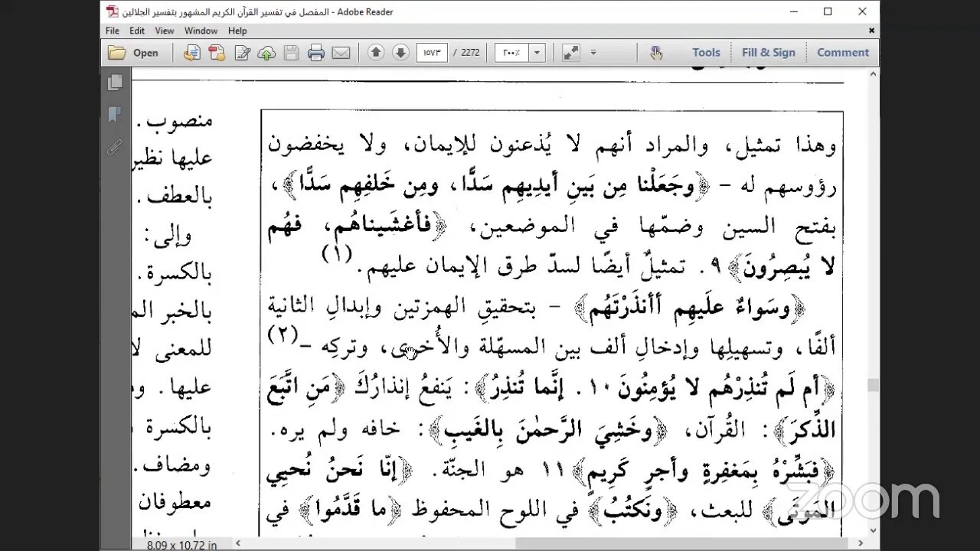980x551 pixels.
Task: Open the Window menu
Action: coord(201,31)
